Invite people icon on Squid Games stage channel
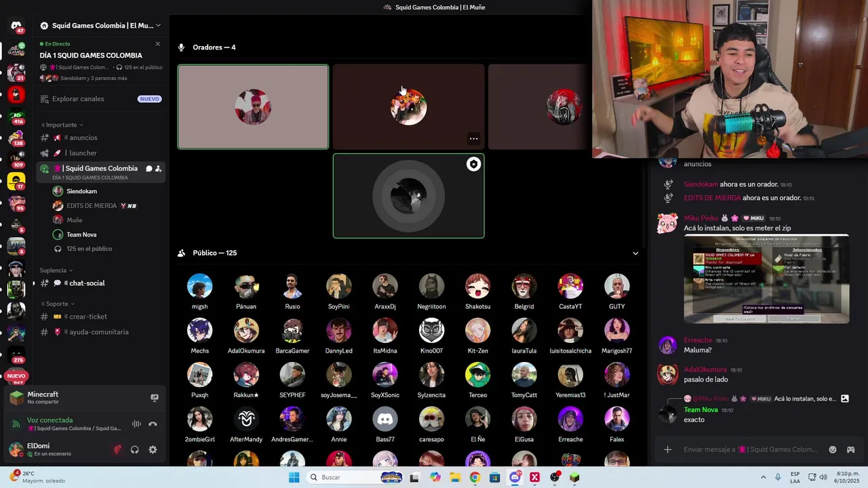Screen dimensions: 868x488 [158, 169]
